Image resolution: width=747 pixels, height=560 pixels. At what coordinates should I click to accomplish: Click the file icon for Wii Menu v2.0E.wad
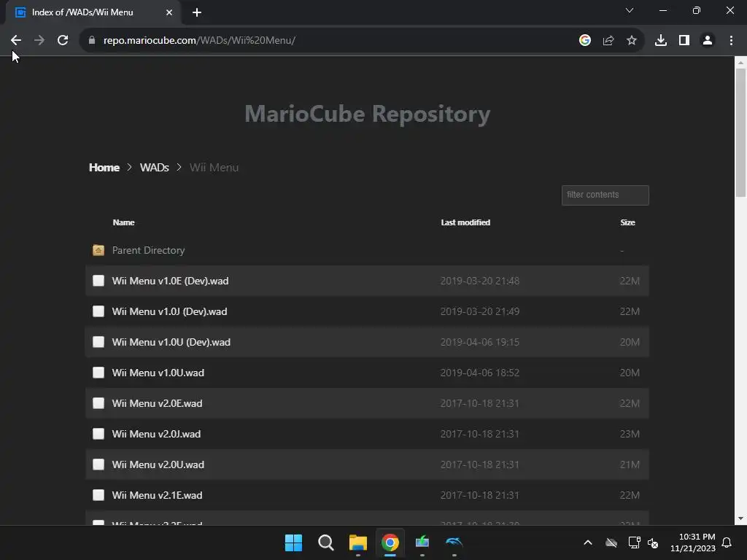coord(98,402)
